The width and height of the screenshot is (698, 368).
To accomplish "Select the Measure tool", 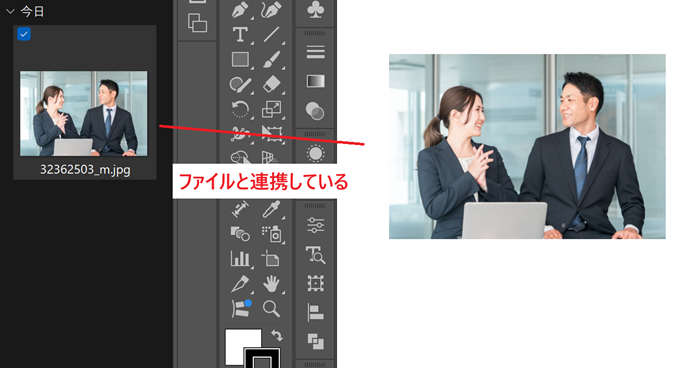I will [240, 209].
